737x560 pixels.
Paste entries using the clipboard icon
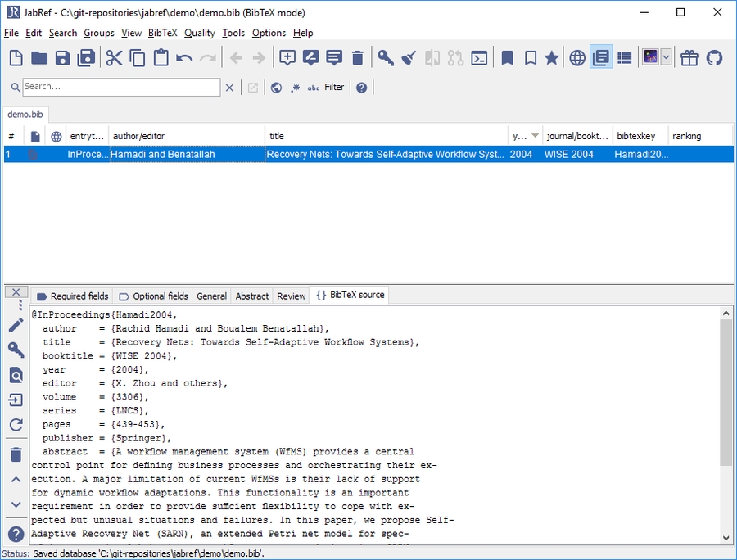point(161,57)
